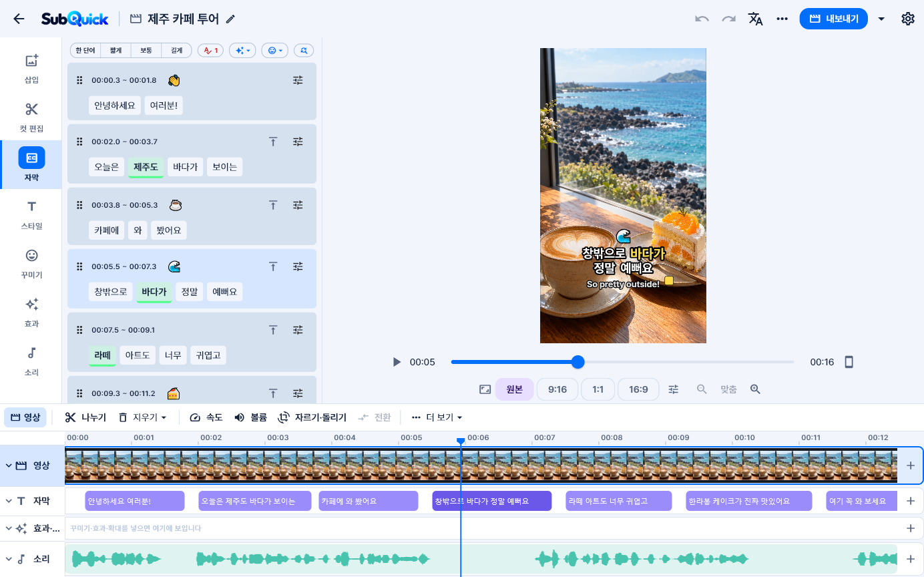Click the preview progress slider handle
The height and width of the screenshot is (577, 924).
tap(578, 362)
